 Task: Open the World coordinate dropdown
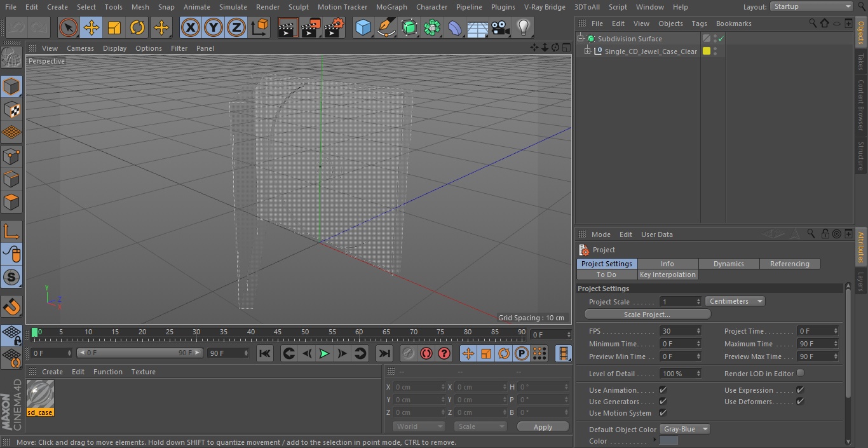[x=418, y=426]
